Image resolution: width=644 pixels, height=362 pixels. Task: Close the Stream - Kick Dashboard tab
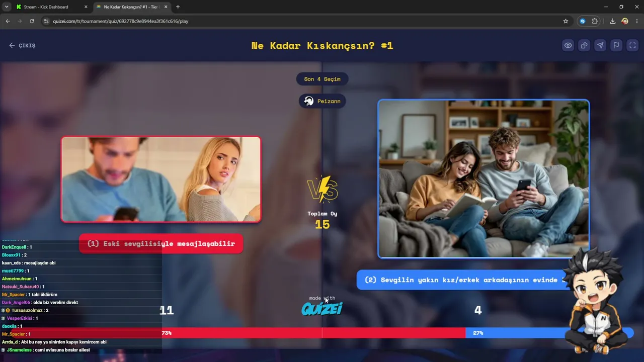(86, 7)
